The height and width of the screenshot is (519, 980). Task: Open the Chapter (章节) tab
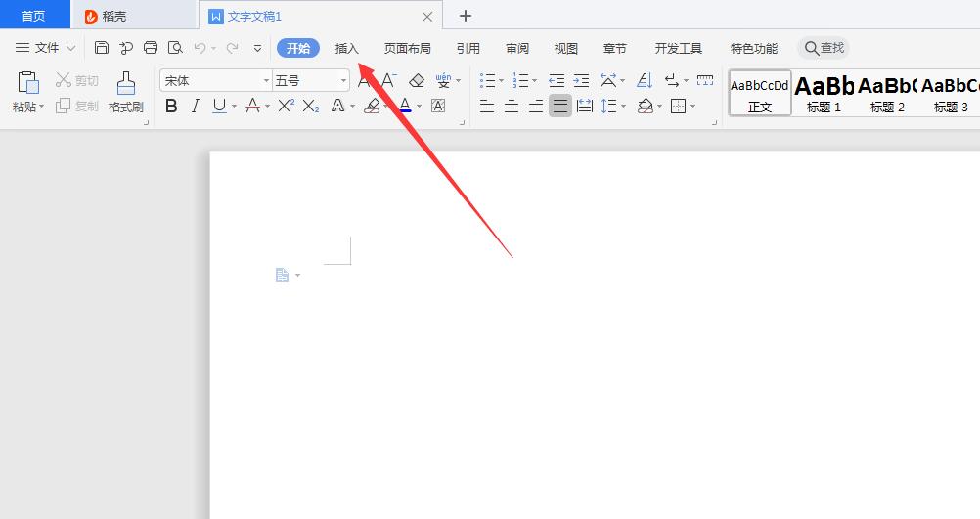tap(615, 48)
